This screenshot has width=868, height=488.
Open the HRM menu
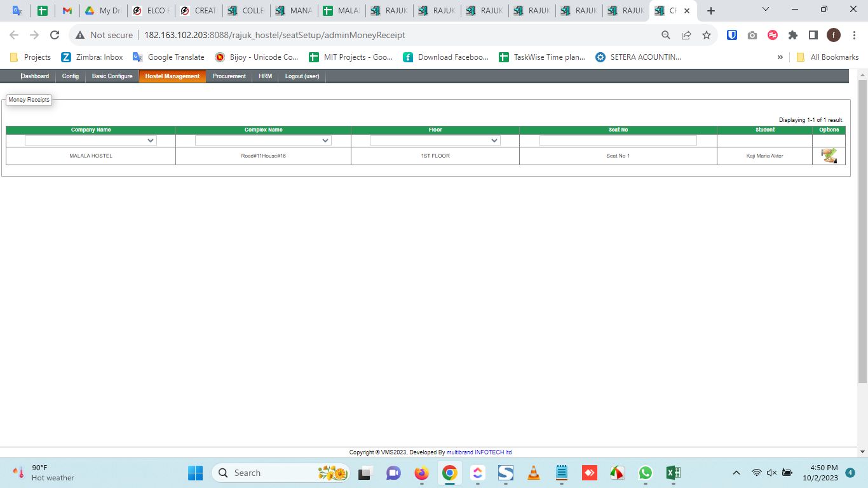[265, 76]
